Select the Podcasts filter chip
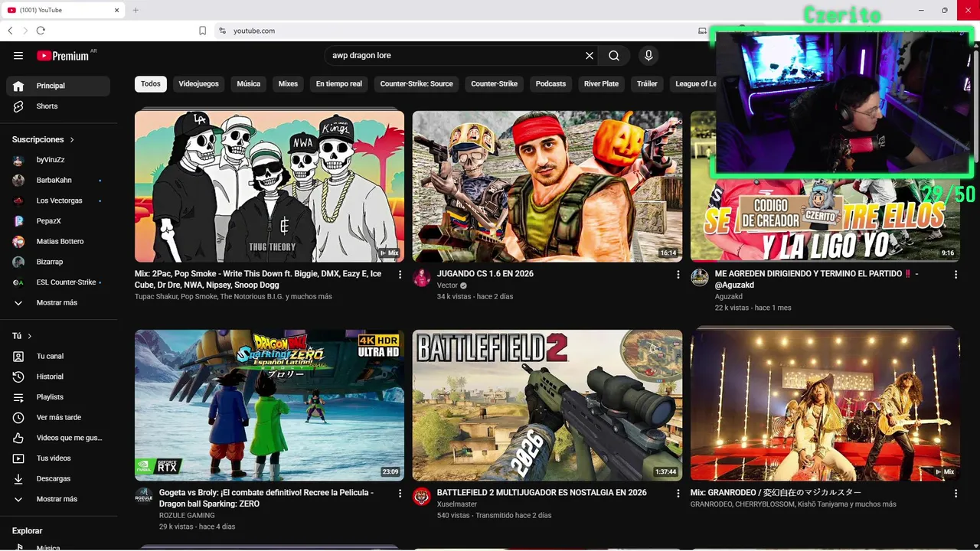The height and width of the screenshot is (551, 980). pyautogui.click(x=550, y=84)
